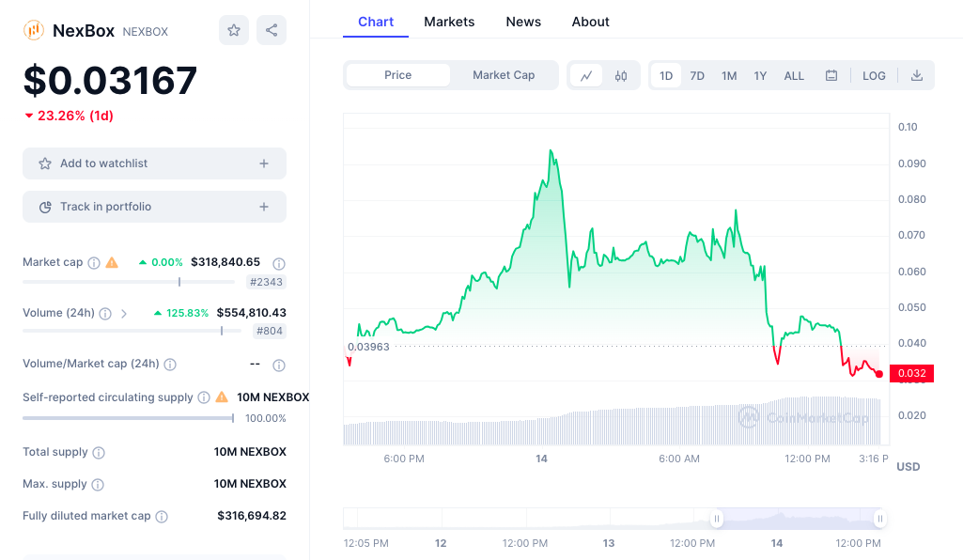Open Self-reported circulating supply info icon
Viewport: 963px width, 560px height.
coord(204,397)
